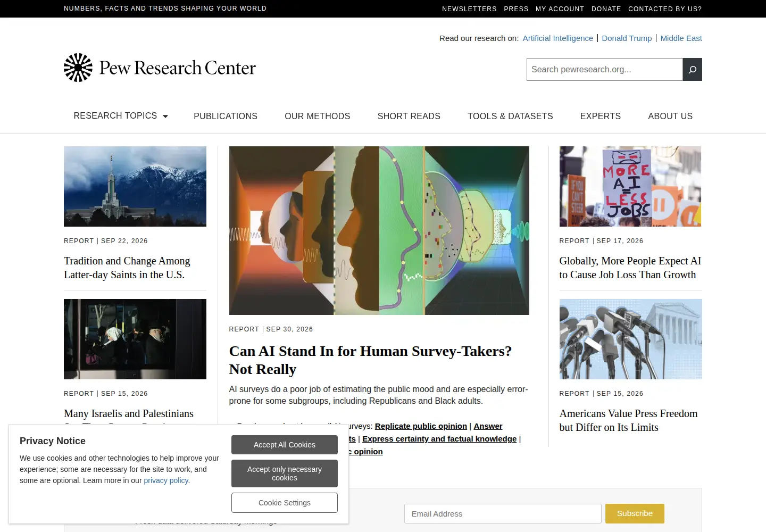Image resolution: width=766 pixels, height=532 pixels.
Task: Focus the Email Address field
Action: click(503, 514)
